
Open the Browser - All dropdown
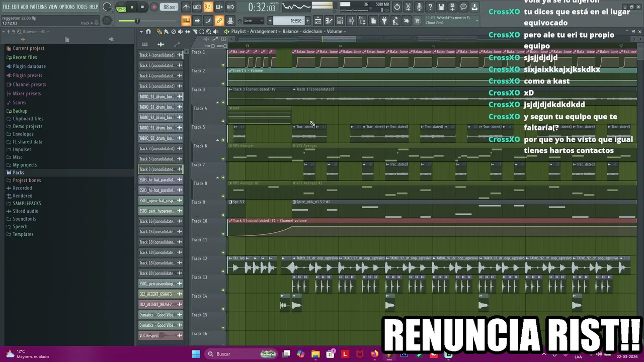pos(36,32)
